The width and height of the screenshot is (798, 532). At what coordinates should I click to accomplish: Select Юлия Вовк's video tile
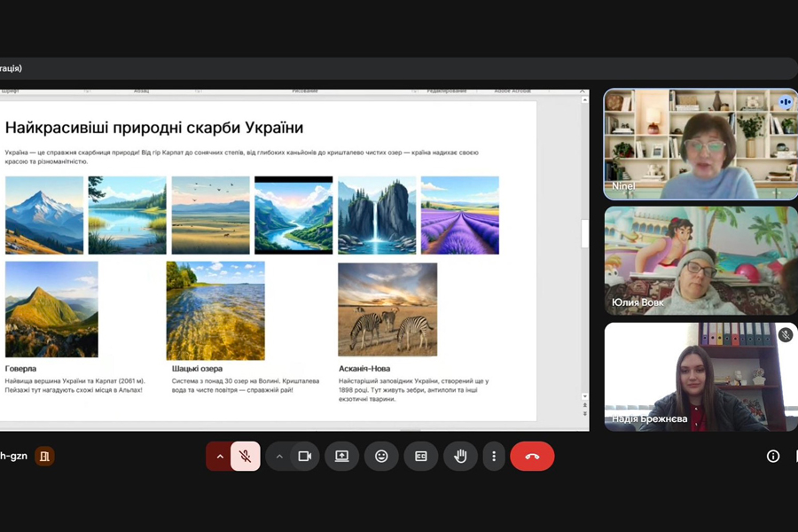pos(700,261)
